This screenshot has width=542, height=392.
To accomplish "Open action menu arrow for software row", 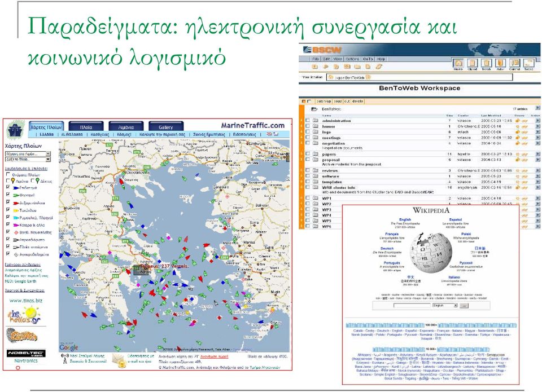I will [x=537, y=176].
